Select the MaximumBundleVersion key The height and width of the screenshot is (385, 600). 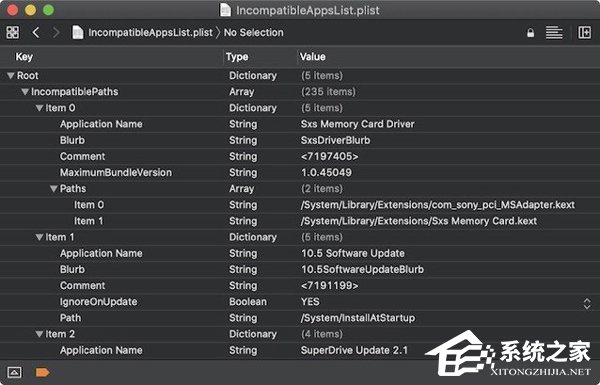(x=116, y=173)
